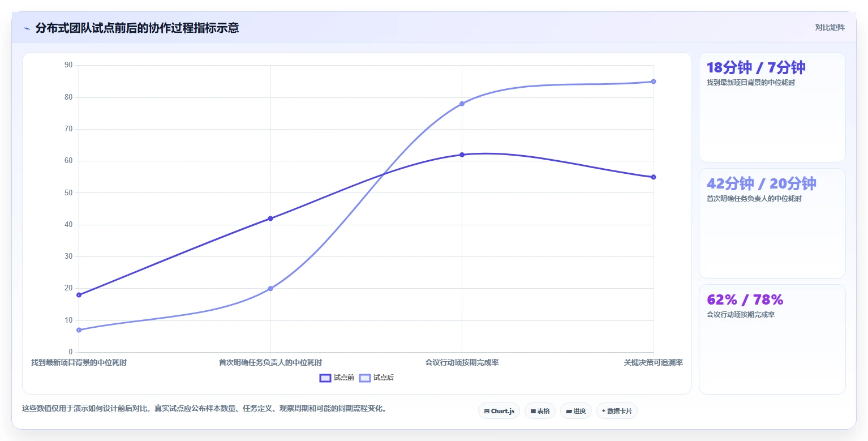Screen dimensions: 868x441
Task: Open the 对比矩阵 link in header
Action: tap(830, 28)
